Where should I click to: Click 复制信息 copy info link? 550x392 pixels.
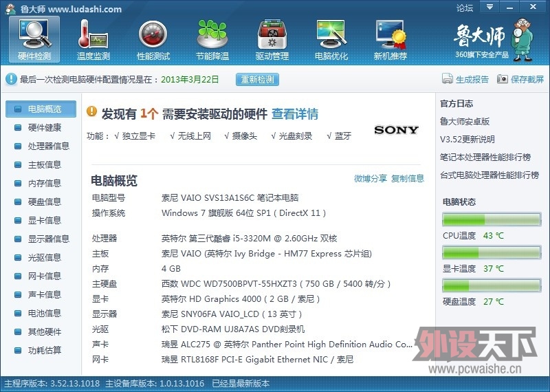coord(408,178)
